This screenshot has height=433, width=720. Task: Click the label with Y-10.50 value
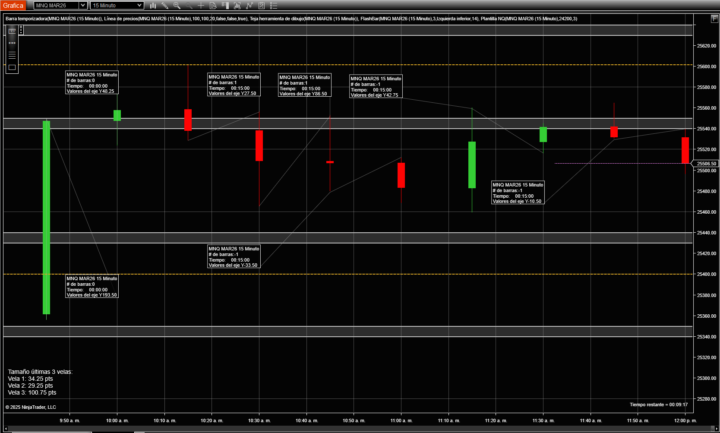click(518, 192)
